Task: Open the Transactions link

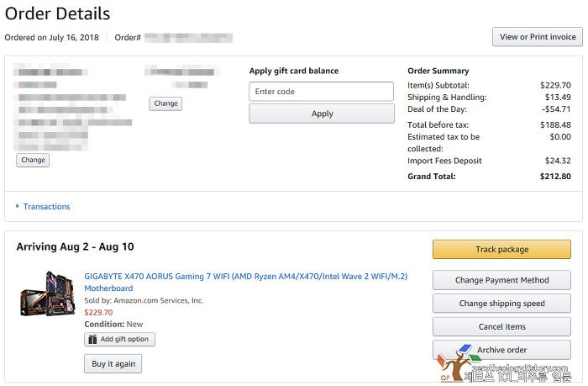Action: (x=46, y=207)
